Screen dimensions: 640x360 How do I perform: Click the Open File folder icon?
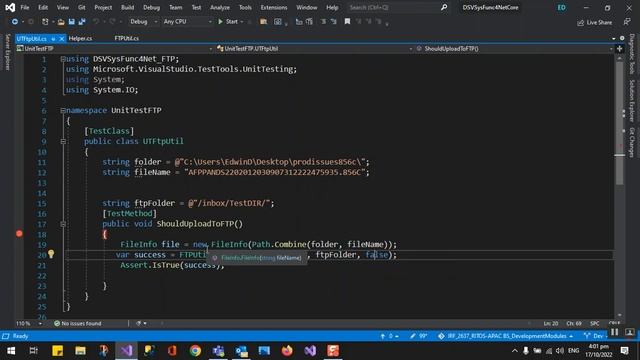point(61,22)
